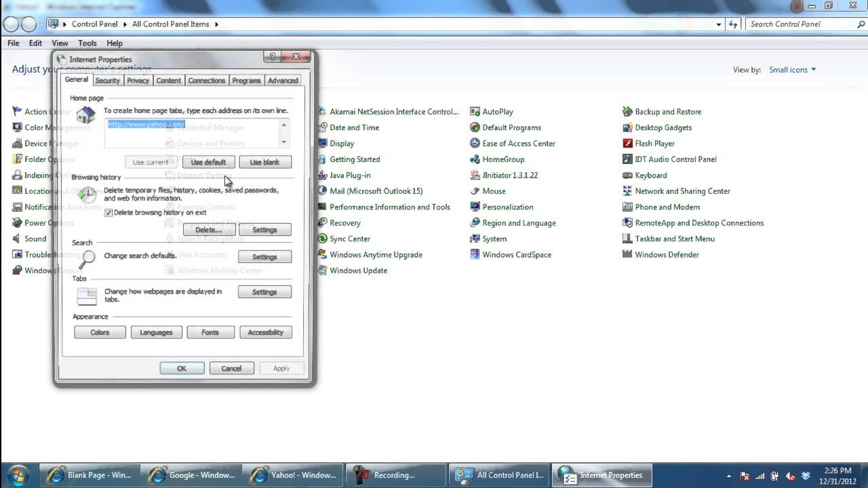This screenshot has height=488, width=868.
Task: Open Performance Information and Tools icon
Action: (384, 207)
